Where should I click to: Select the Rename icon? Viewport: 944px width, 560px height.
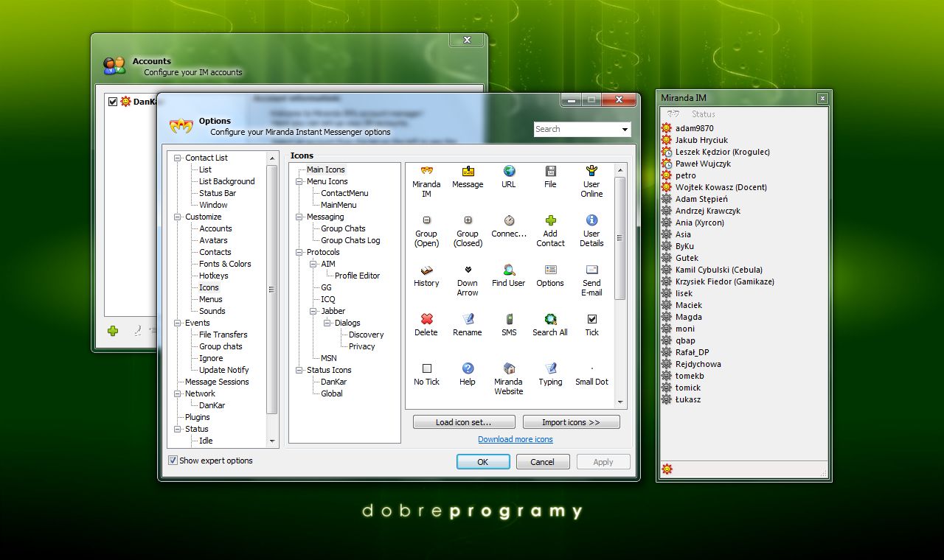point(468,319)
